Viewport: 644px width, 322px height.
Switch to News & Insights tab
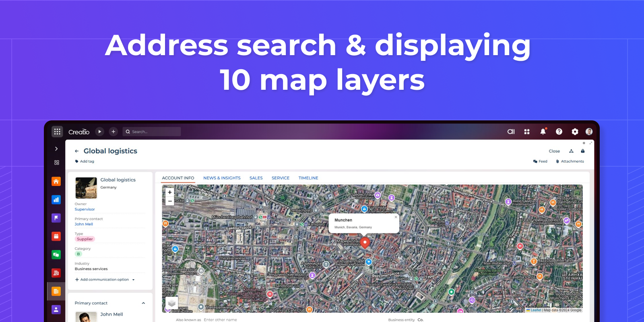pyautogui.click(x=222, y=178)
